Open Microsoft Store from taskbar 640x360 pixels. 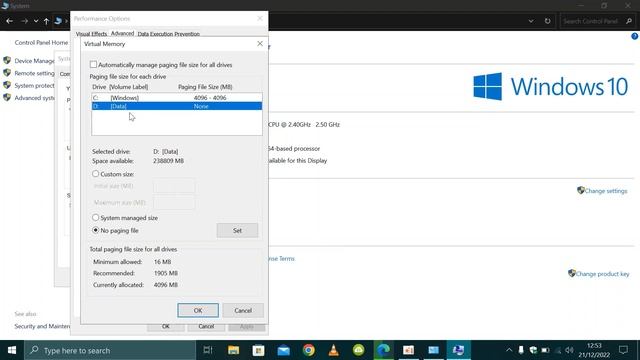(x=258, y=350)
